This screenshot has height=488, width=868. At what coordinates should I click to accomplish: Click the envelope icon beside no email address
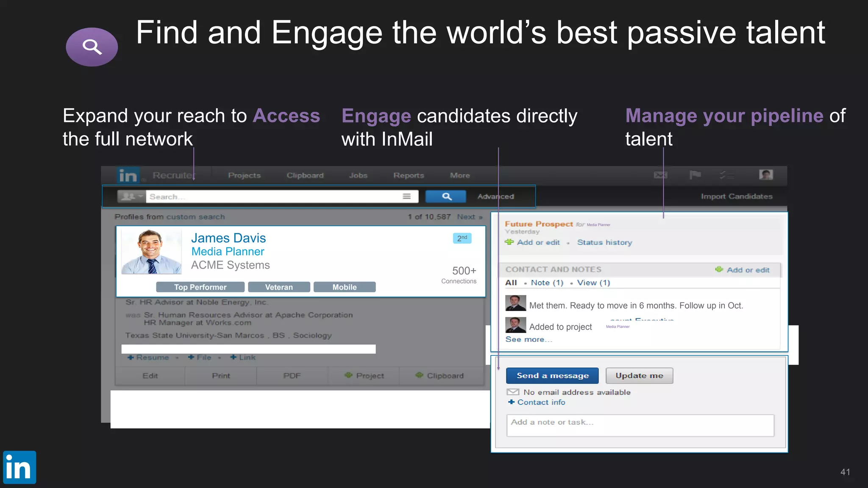513,392
